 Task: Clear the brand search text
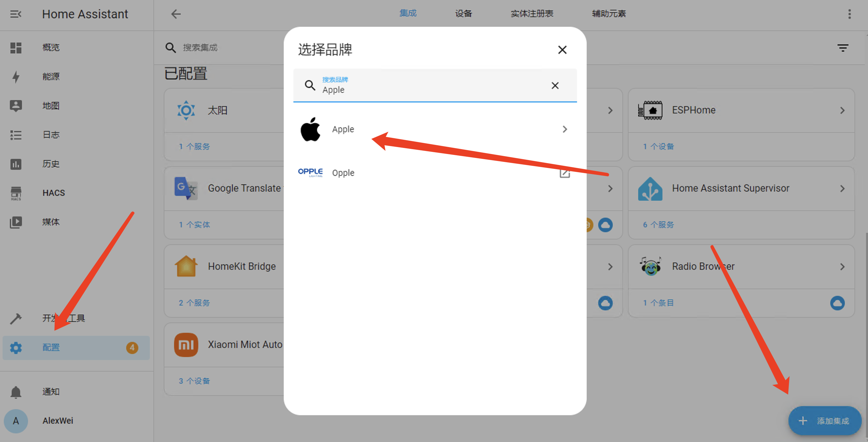tap(555, 85)
